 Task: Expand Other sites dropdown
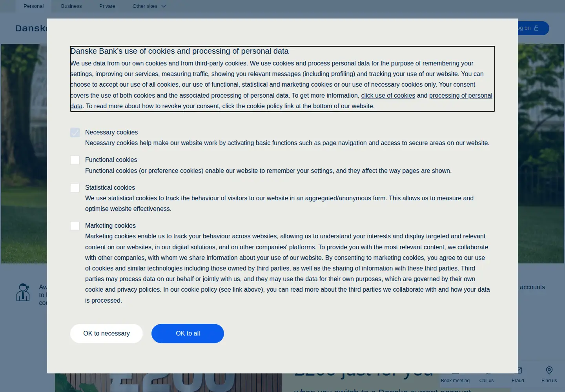[x=149, y=6]
